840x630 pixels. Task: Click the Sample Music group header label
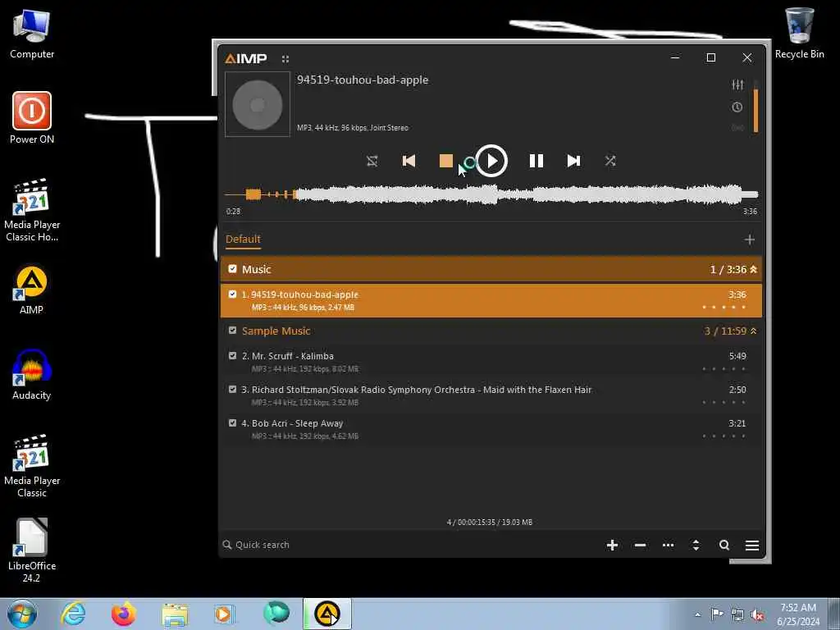(x=276, y=331)
